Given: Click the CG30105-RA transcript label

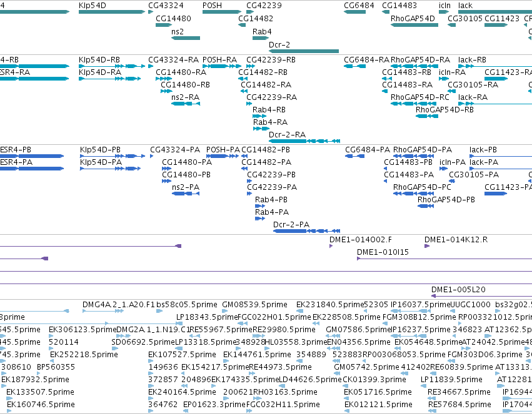Looking at the screenshot, I should click(473, 85).
